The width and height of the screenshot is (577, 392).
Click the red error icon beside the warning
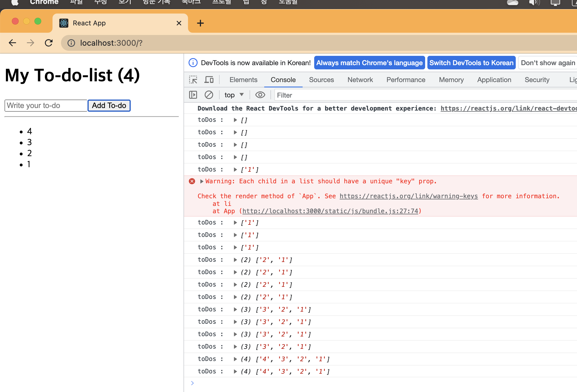[x=192, y=181]
